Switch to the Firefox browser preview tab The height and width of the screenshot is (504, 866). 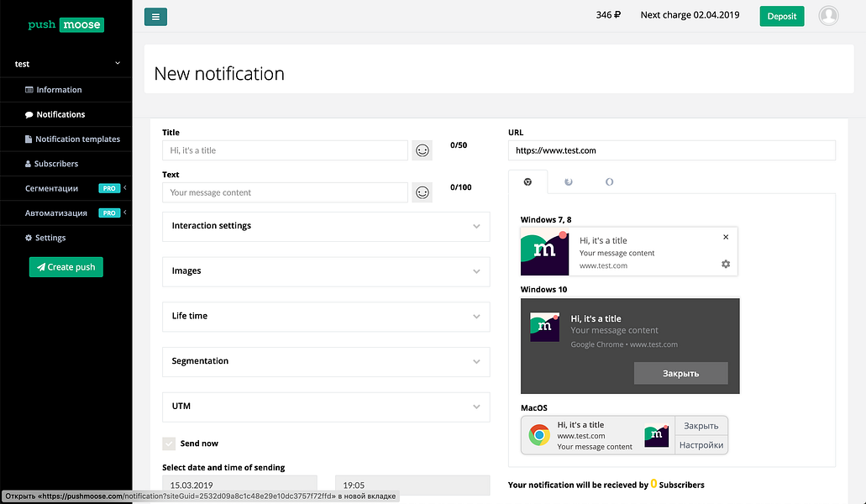pyautogui.click(x=569, y=181)
